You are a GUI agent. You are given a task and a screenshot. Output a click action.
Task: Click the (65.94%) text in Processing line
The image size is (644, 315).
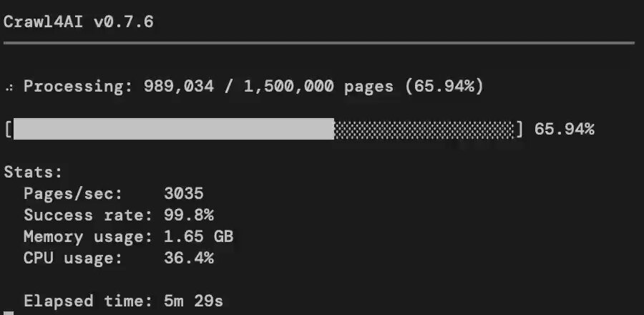(444, 86)
